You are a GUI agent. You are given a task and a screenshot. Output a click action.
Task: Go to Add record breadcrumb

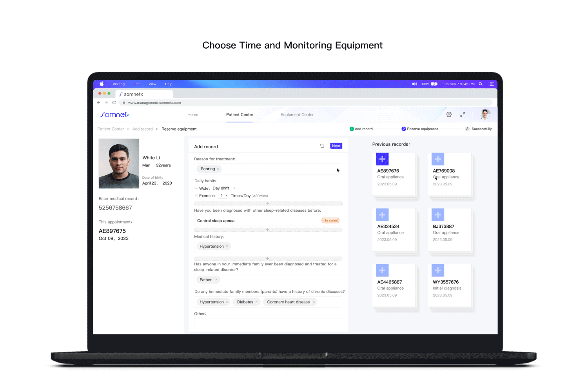click(x=142, y=129)
